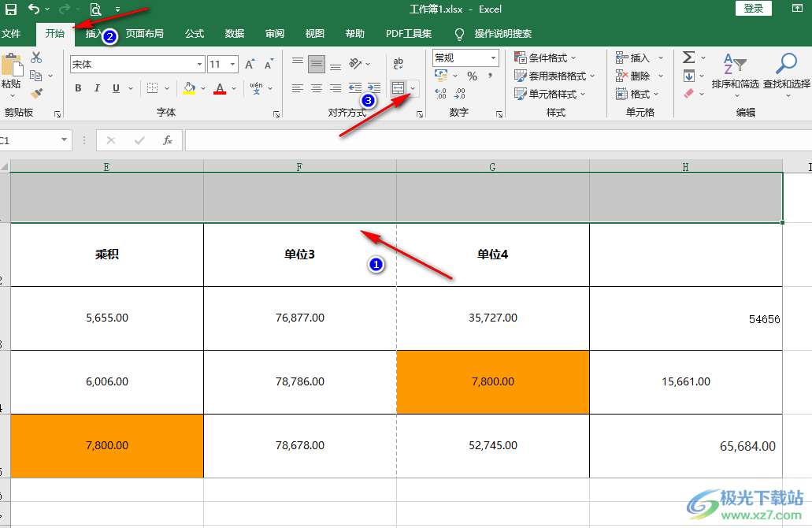Image resolution: width=812 pixels, height=528 pixels.
Task: Open the 文件 menu tab
Action: coord(11,34)
